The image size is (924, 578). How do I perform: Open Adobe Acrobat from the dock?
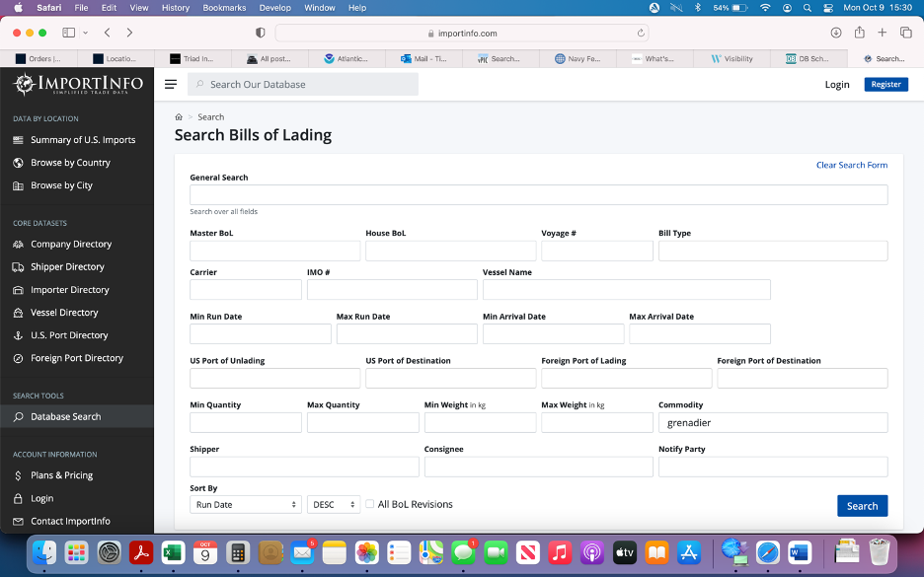pyautogui.click(x=141, y=552)
